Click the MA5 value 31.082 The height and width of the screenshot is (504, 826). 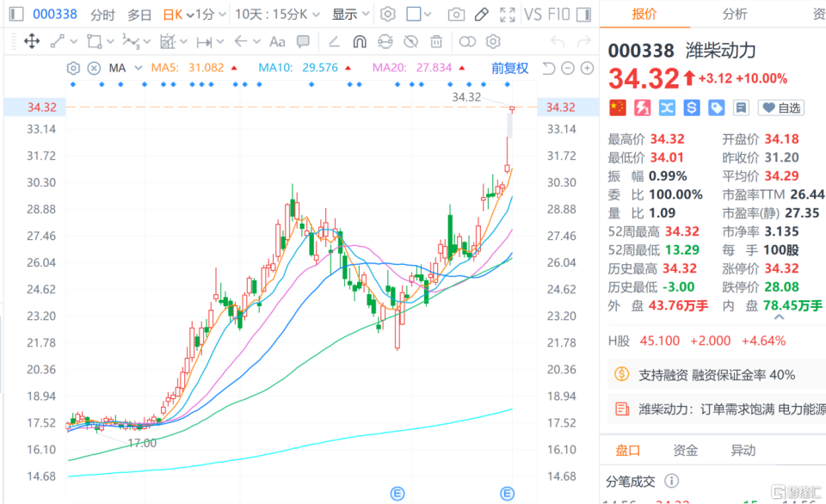point(206,67)
